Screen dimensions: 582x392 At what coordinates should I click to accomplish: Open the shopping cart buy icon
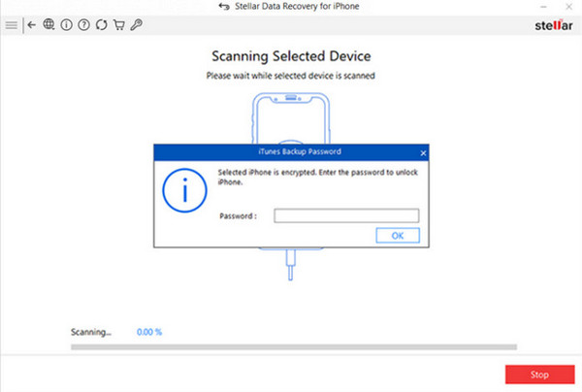coord(118,25)
